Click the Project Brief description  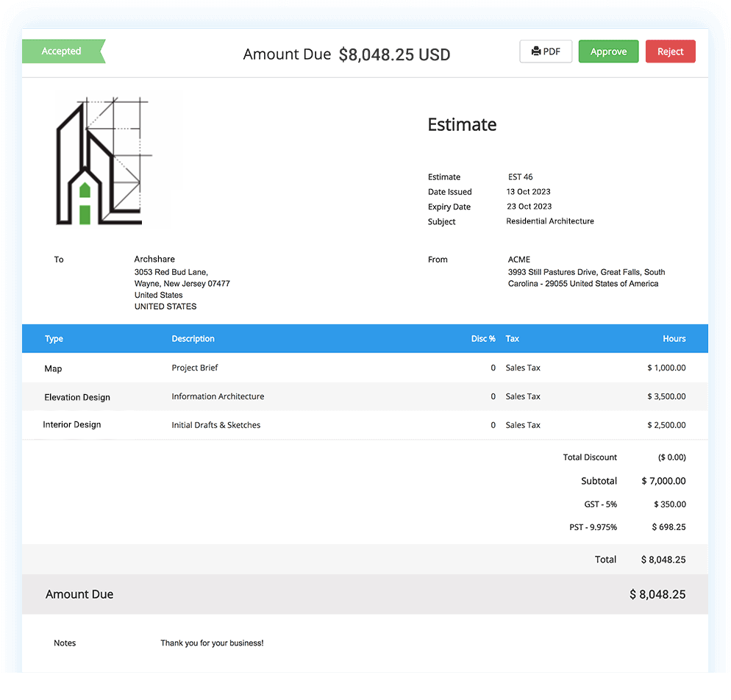[x=195, y=368]
